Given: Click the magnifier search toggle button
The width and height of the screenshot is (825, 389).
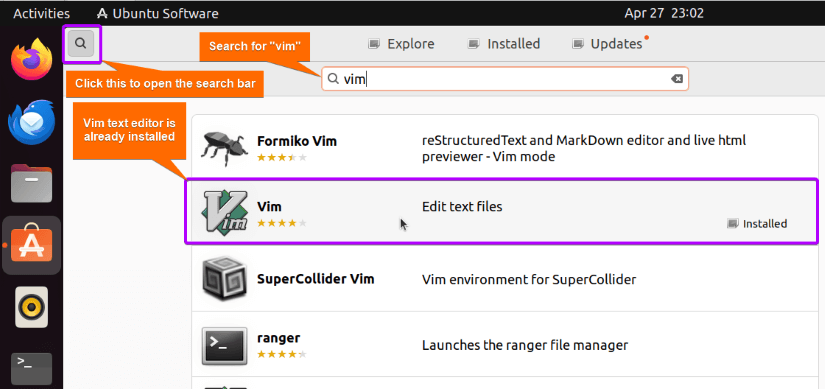Looking at the screenshot, I should (81, 44).
